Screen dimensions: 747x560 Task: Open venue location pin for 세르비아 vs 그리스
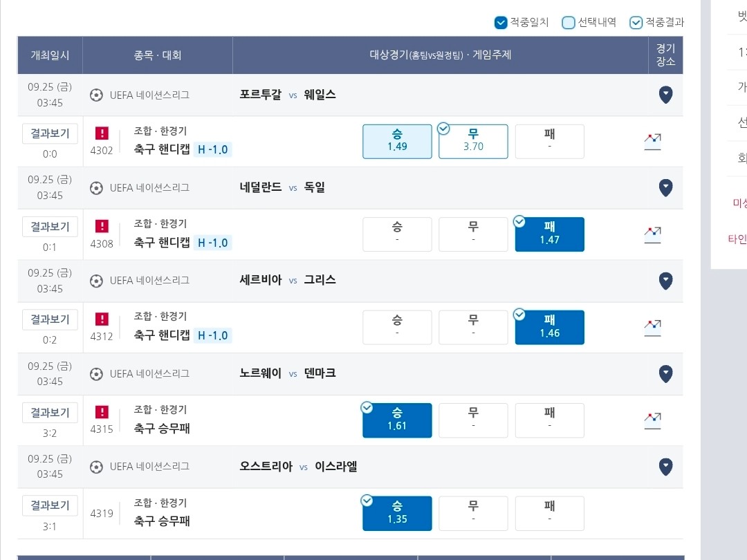(665, 281)
